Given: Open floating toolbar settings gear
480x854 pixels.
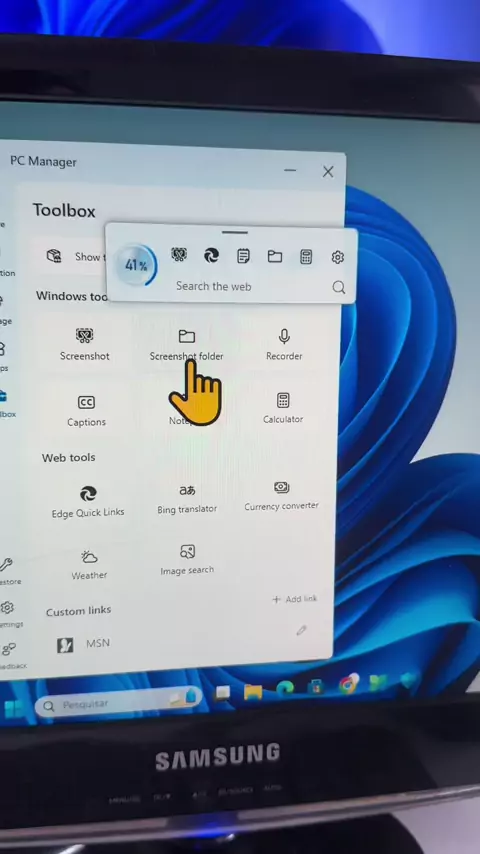Looking at the screenshot, I should coord(338,257).
